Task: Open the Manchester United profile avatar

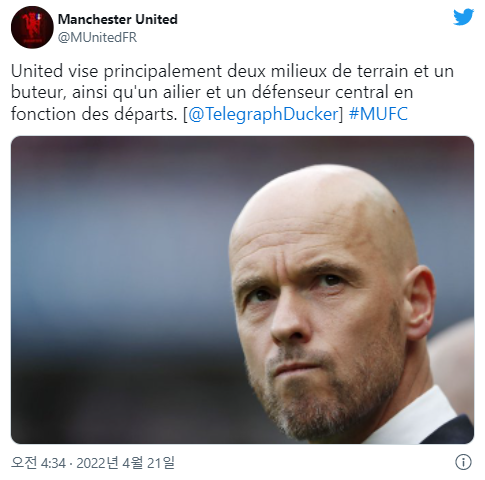Action: point(32,27)
